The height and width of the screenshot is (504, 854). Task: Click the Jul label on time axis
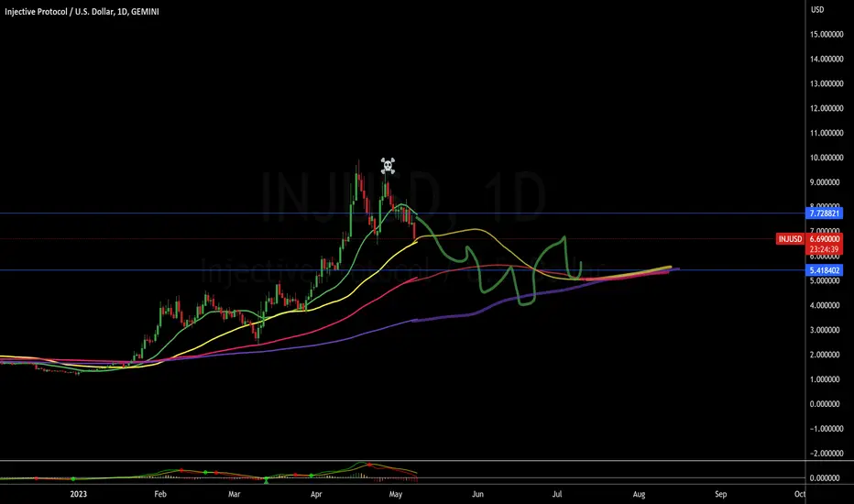click(x=557, y=494)
